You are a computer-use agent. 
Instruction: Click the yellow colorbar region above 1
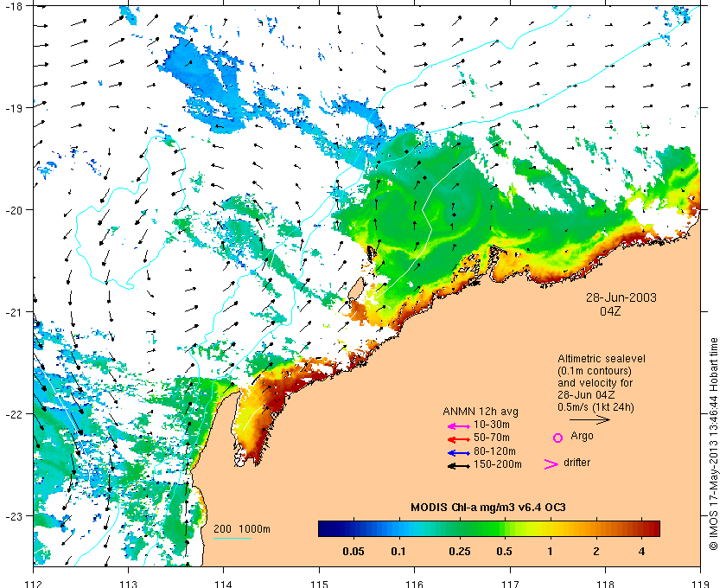click(550, 528)
